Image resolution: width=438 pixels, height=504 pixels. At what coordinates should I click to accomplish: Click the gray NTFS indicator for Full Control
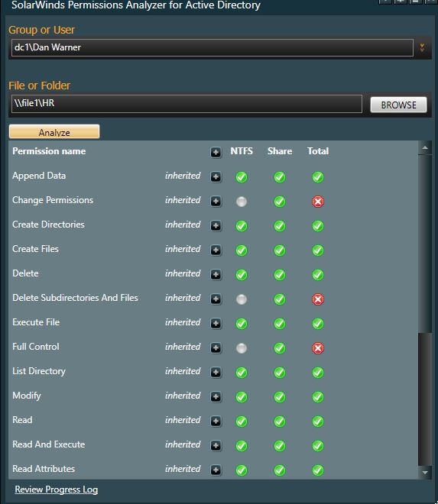pos(242,348)
